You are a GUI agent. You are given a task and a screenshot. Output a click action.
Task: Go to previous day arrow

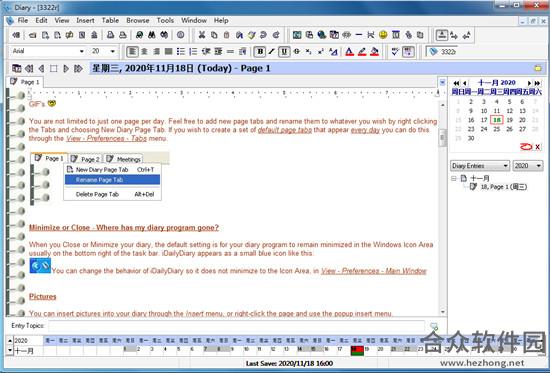tap(41, 68)
